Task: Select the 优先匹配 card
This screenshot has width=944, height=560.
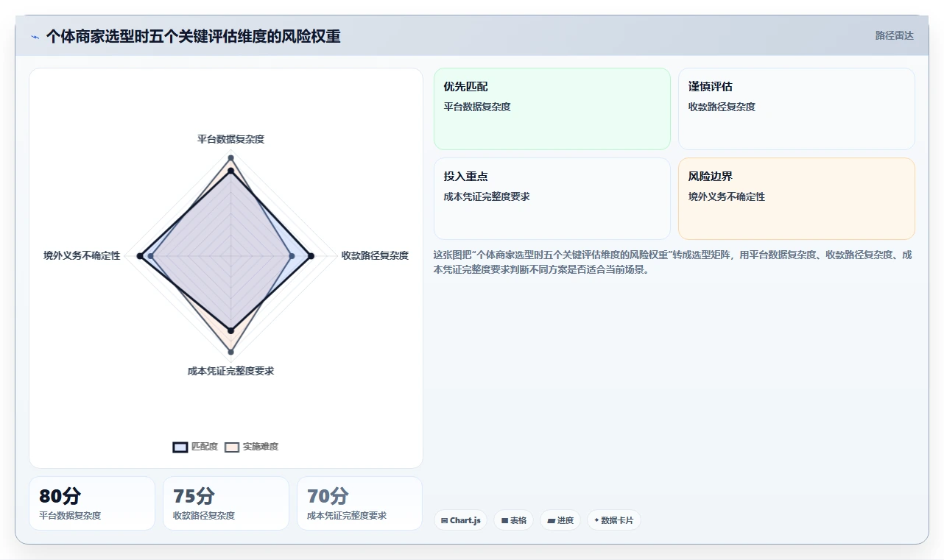Action: pos(552,109)
